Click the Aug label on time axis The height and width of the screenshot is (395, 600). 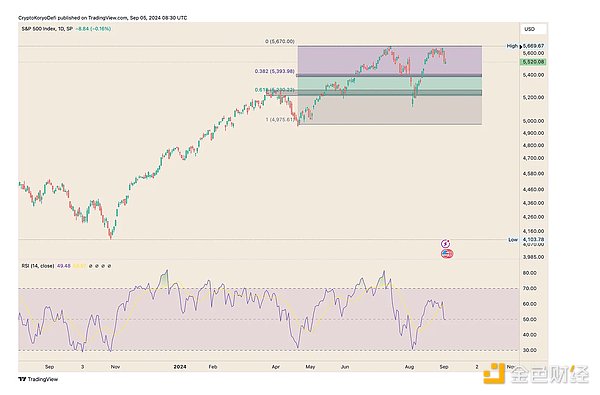pos(409,367)
